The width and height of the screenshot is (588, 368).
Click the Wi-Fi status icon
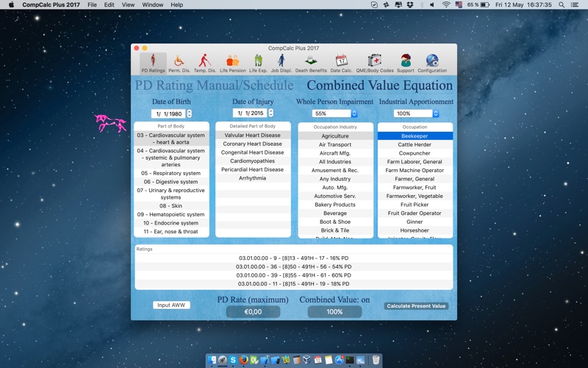pyautogui.click(x=446, y=5)
